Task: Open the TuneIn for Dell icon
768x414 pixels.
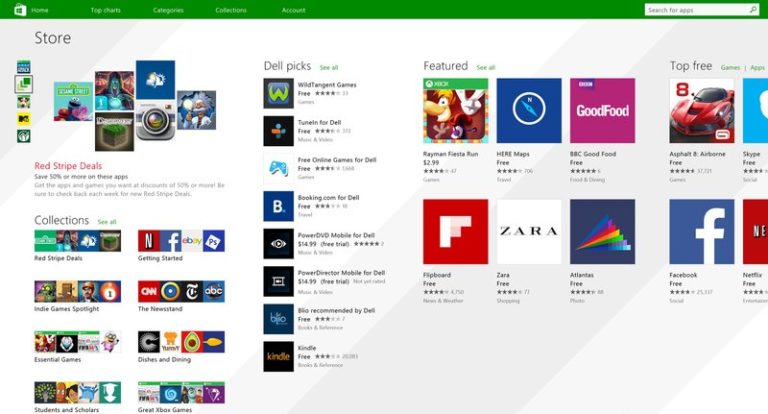Action: [x=278, y=131]
